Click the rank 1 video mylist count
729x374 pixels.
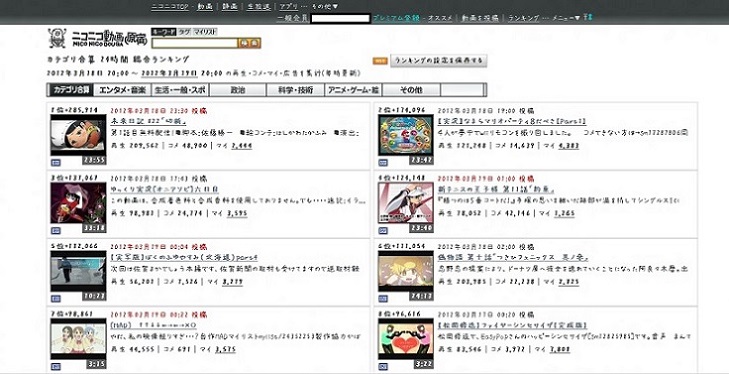[x=241, y=146]
